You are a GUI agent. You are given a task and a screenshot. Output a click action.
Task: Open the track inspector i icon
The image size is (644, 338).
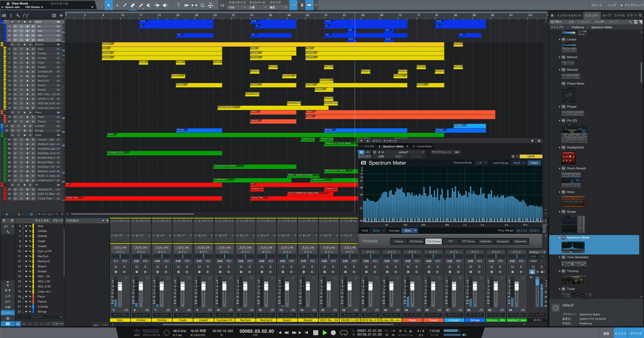point(11,15)
